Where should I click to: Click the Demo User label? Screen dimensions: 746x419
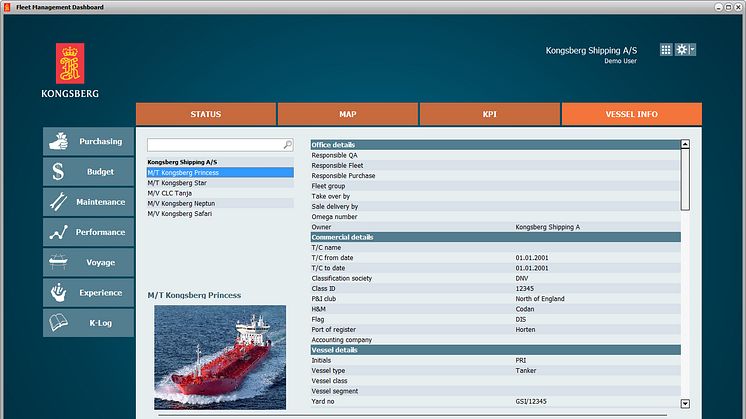[620, 61]
